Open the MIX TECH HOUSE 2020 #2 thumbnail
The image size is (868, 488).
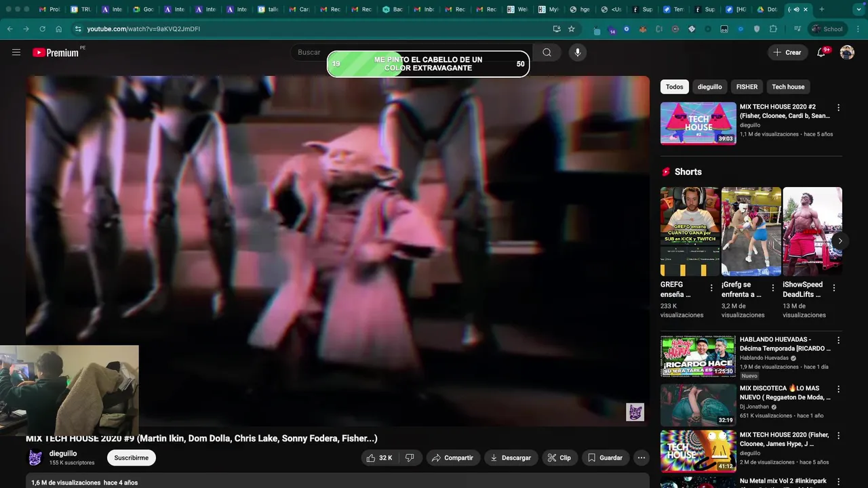tap(698, 123)
